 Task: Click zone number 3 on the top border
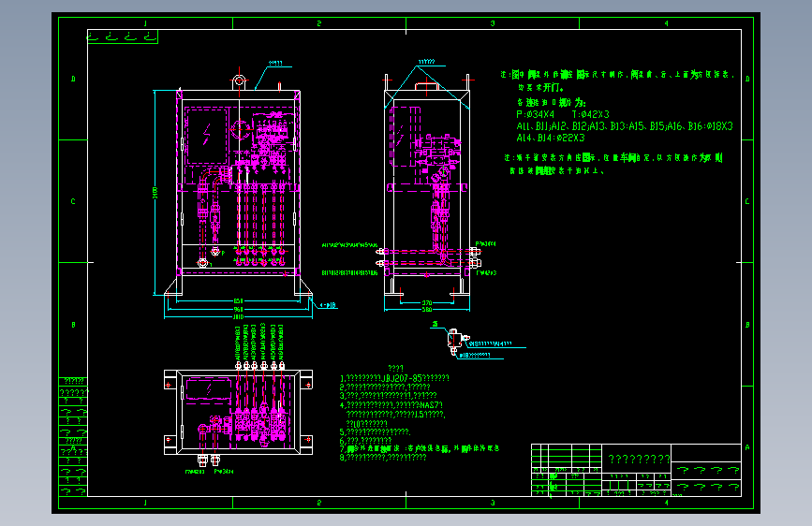click(493, 23)
